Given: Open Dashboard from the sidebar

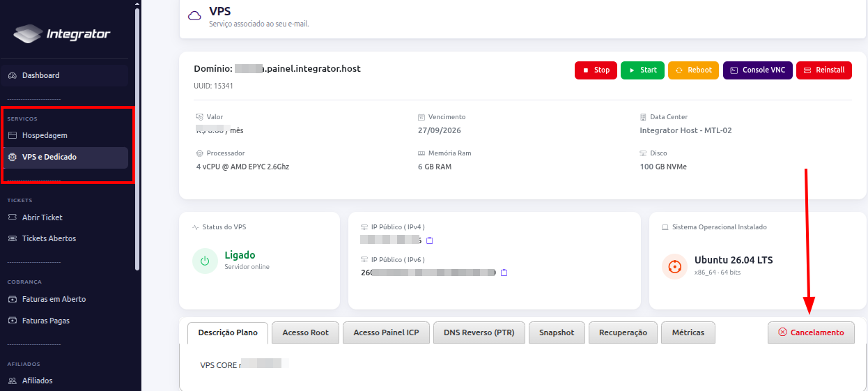Looking at the screenshot, I should [x=65, y=75].
